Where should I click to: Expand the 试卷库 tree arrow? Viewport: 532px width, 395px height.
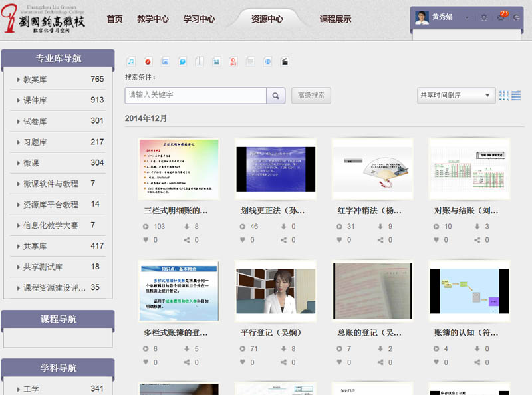(19, 122)
